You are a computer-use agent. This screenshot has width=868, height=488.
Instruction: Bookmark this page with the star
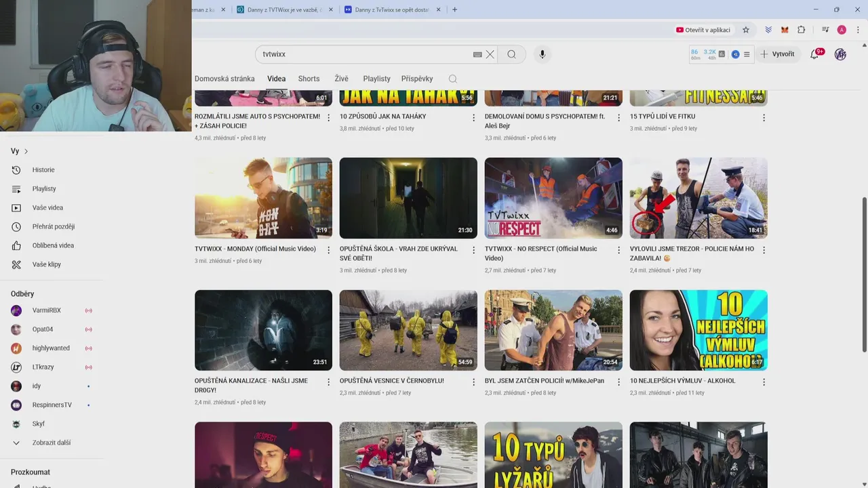[x=746, y=30]
